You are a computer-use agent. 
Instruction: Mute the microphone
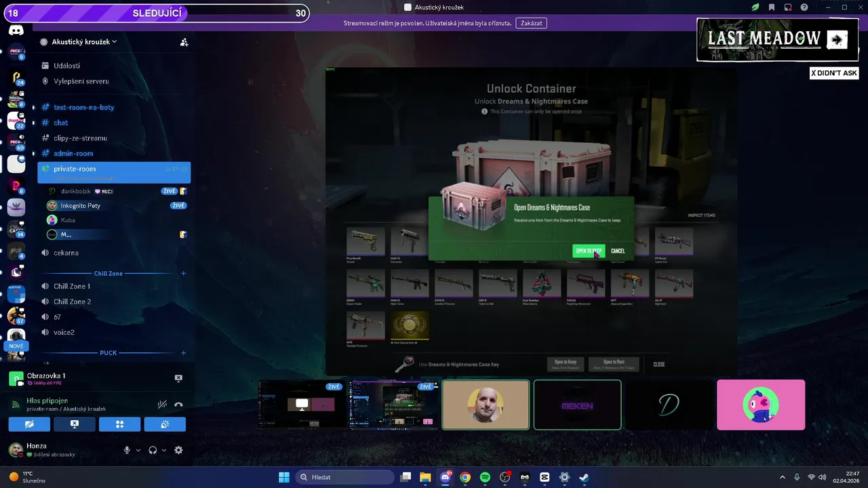coord(127,450)
